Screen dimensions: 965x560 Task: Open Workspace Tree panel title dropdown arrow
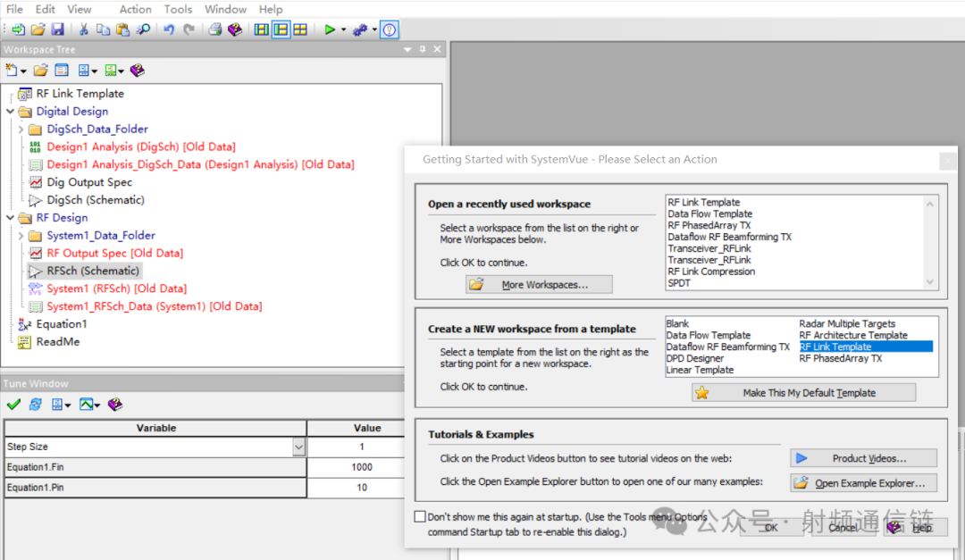[x=407, y=49]
